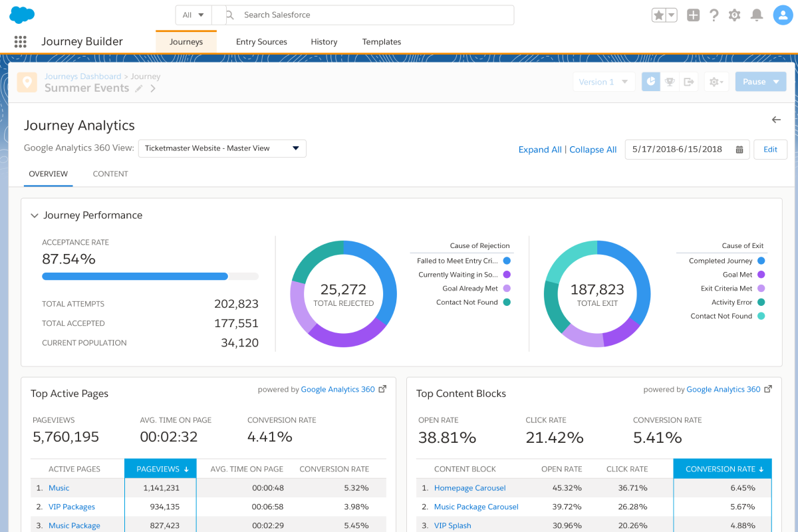Open the App Launcher grid icon
This screenshot has width=798, height=532.
coord(21,42)
